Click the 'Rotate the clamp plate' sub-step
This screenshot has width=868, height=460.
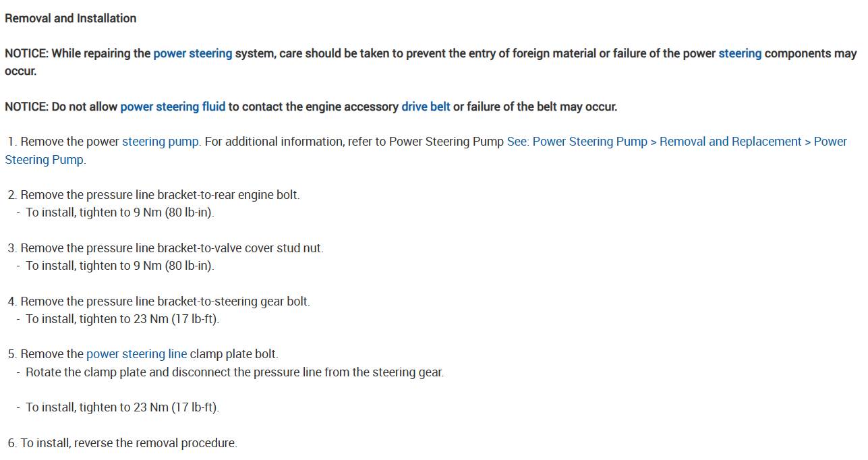coord(235,372)
